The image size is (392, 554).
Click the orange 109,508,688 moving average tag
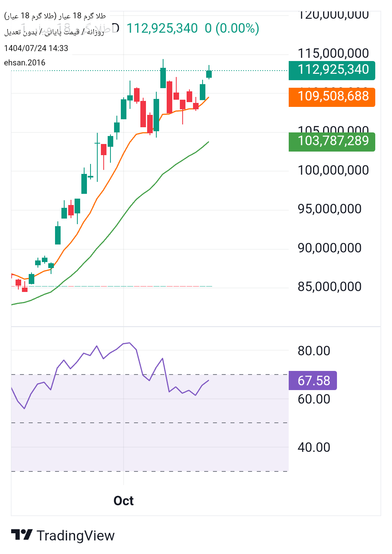332,97
